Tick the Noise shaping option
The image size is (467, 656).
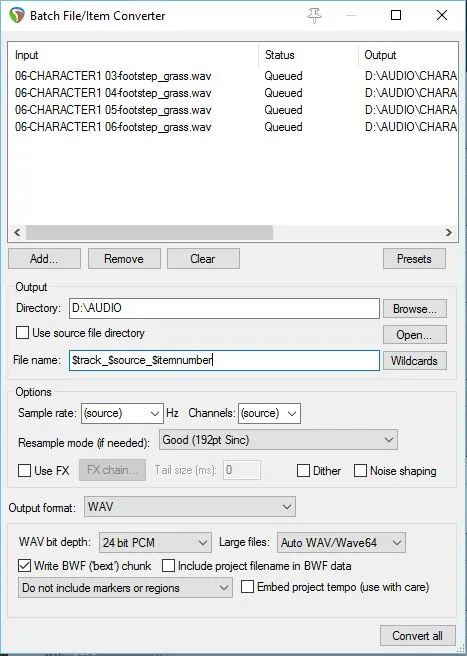click(x=360, y=471)
